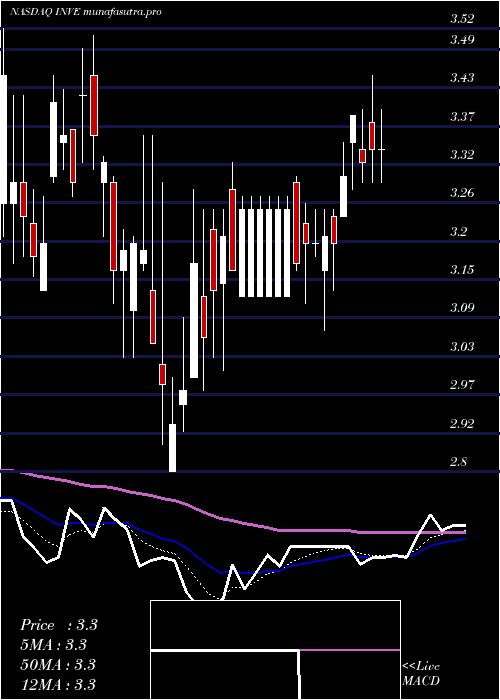Click the 3.26 price axis label
500x700 pixels.
[x=462, y=193]
